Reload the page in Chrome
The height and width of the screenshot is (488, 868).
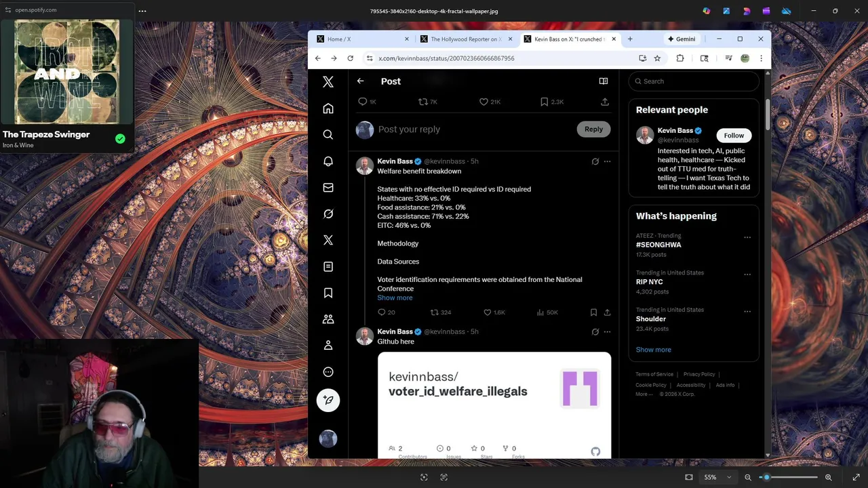(350, 58)
